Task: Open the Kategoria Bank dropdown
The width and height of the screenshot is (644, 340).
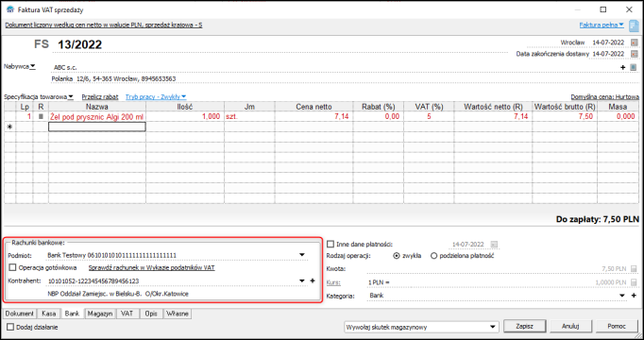Action: click(x=623, y=296)
